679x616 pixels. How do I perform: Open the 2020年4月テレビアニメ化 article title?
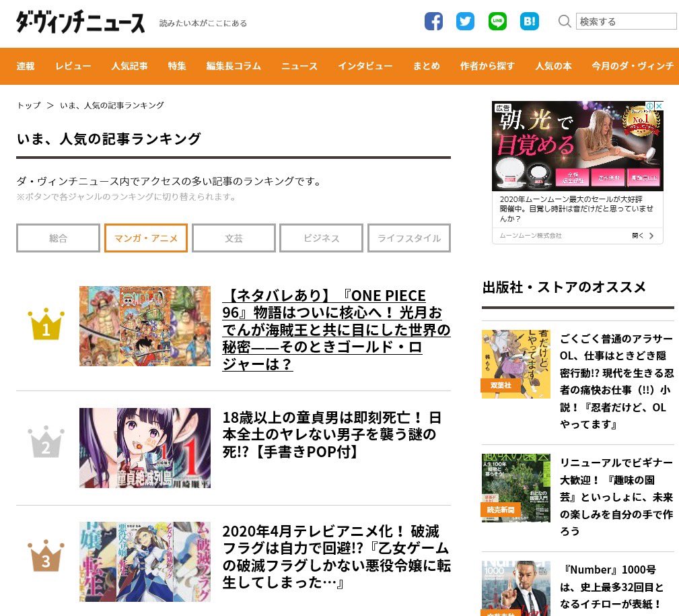tap(336, 557)
